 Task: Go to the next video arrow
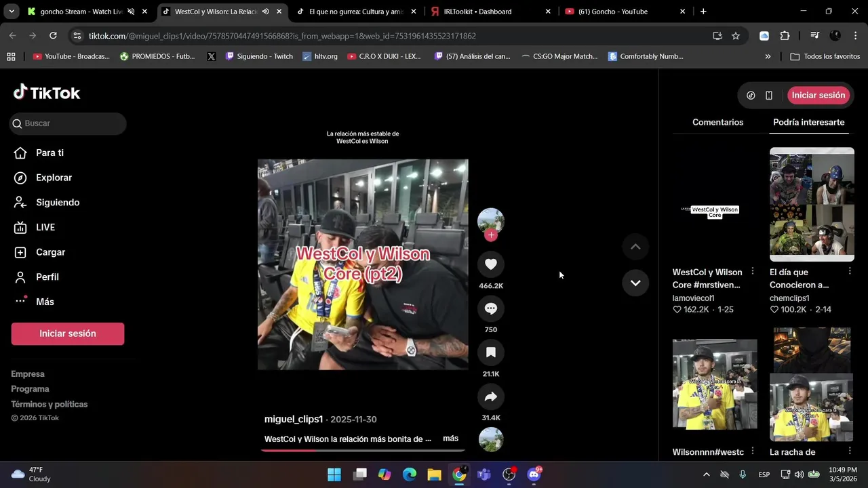click(x=635, y=283)
